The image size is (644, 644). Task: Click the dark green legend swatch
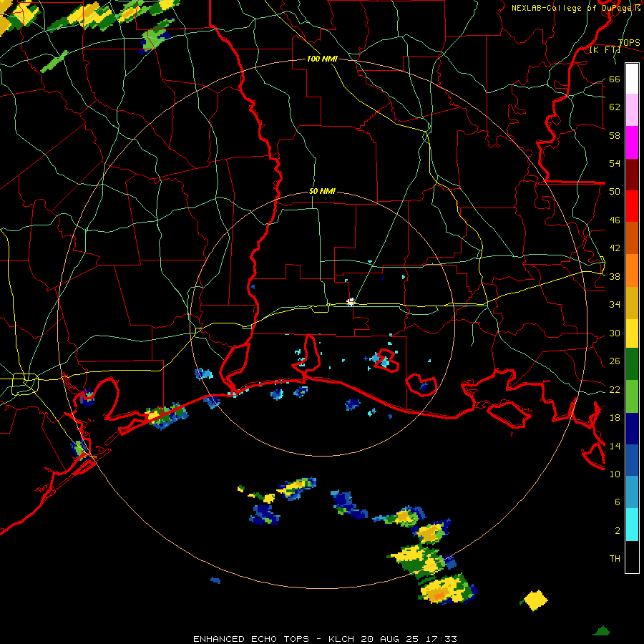pos(632,364)
